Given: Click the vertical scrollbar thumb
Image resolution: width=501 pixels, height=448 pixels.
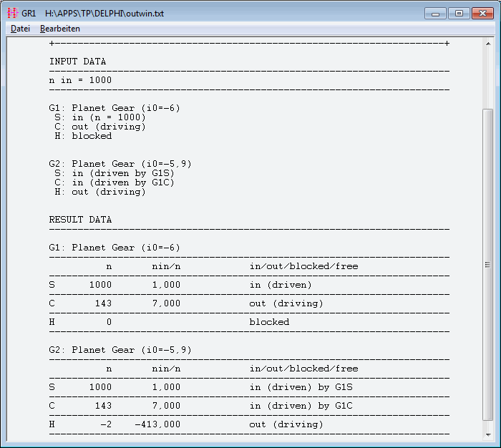Looking at the screenshot, I should (x=488, y=264).
